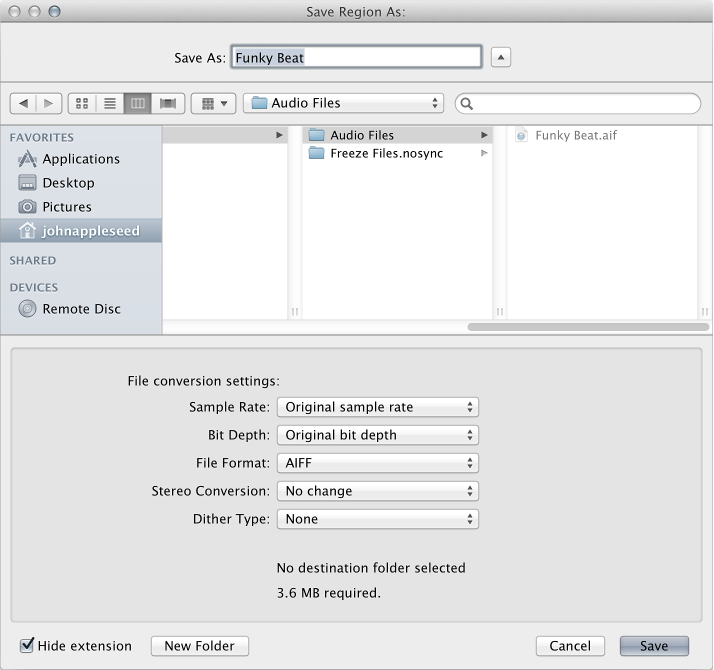Go back using the left arrow button
Image resolution: width=714 pixels, height=670 pixels.
(x=23, y=103)
